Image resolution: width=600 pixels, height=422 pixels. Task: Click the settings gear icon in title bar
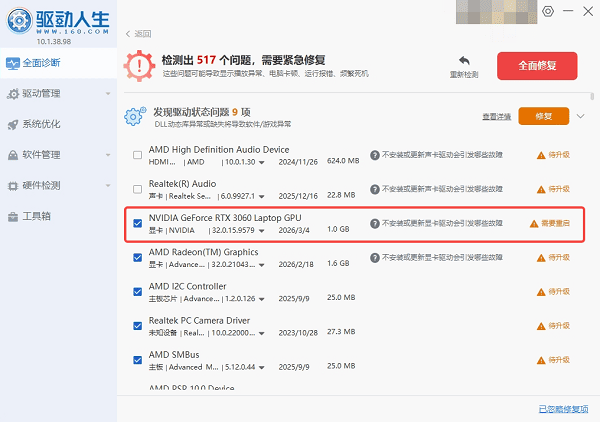pos(547,11)
